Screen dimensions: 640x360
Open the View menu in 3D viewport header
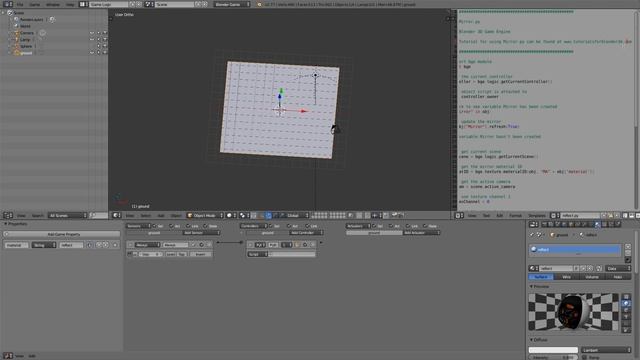tap(130, 215)
